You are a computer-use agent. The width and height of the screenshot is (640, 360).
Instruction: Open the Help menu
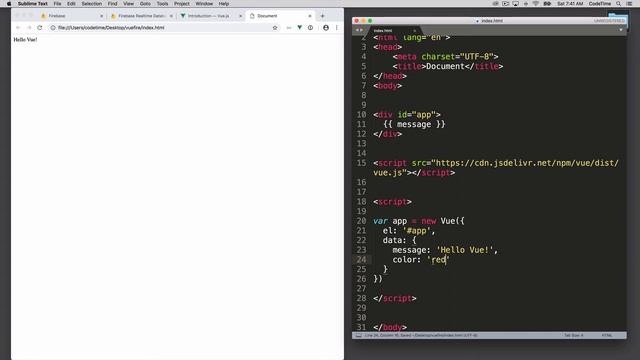pos(224,4)
